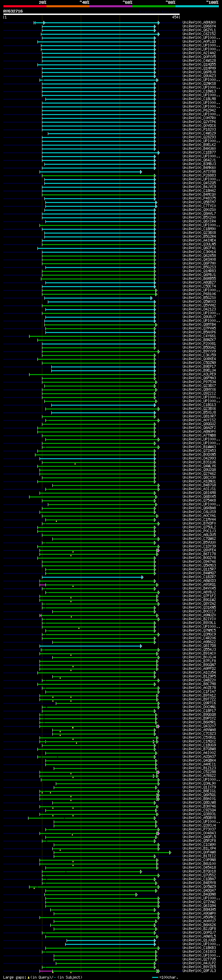Select the UniRef100_B4B7G8 label
Screen dimensions: 222x980
pos(199,485)
